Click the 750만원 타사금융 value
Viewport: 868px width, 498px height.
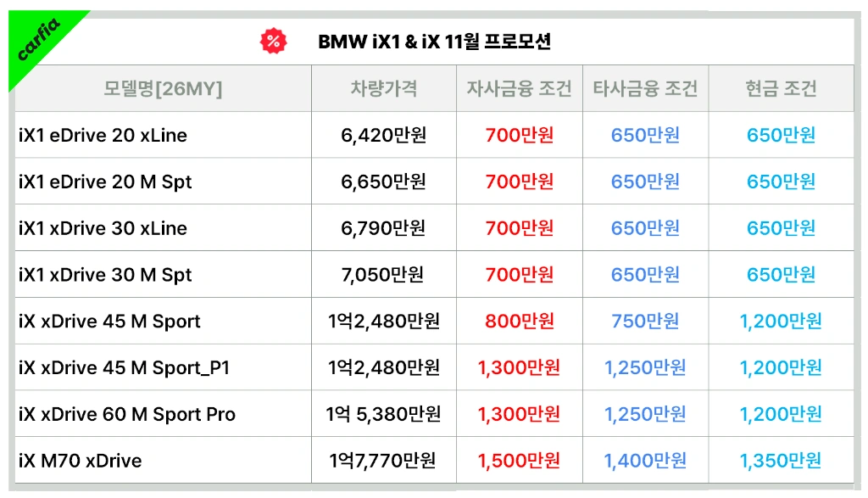coord(645,322)
